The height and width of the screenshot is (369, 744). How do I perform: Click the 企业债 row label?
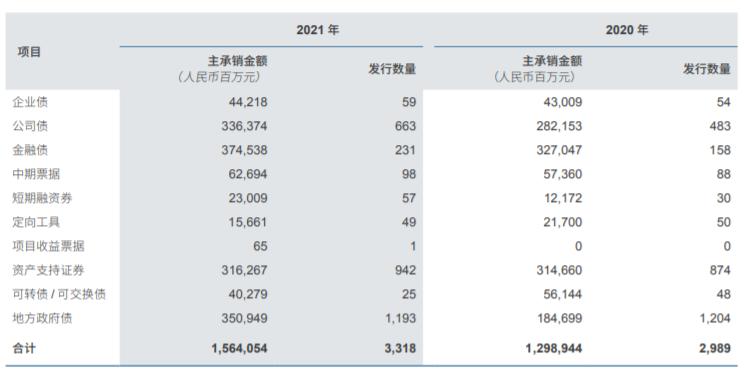point(30,102)
